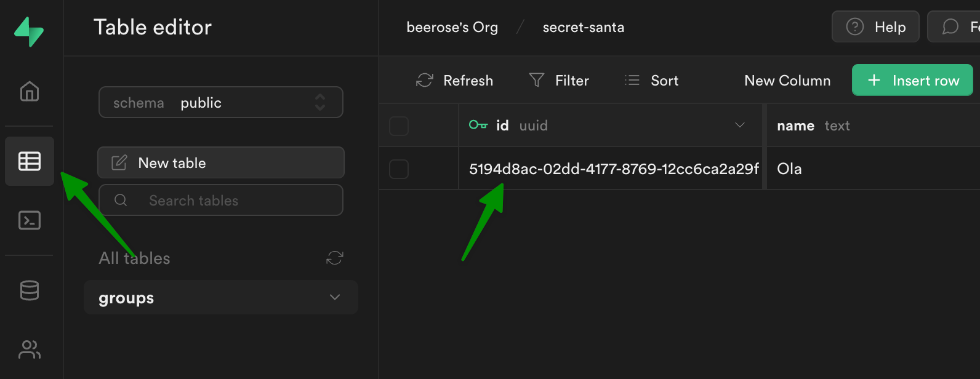
Task: Click Refresh in the table toolbar
Action: pos(455,81)
